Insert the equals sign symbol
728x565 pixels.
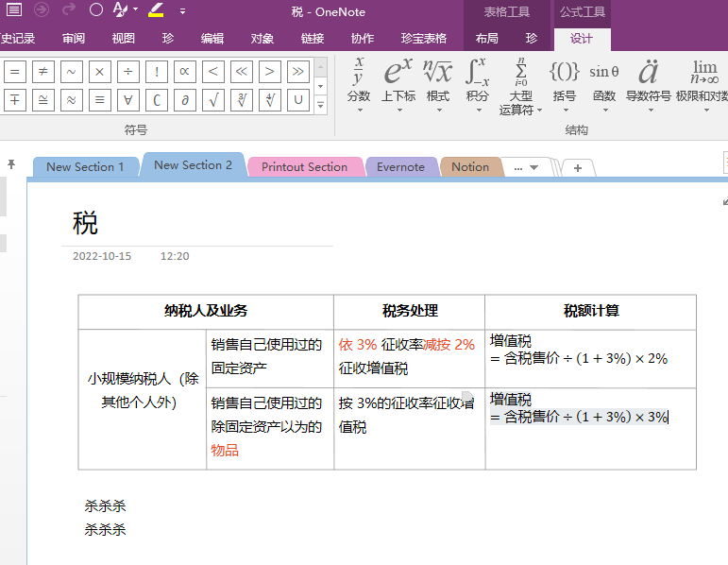click(15, 72)
